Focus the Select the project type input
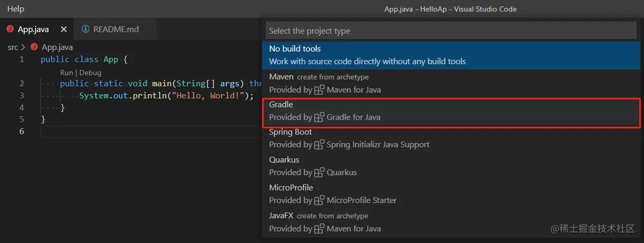Viewport: 644px width, 243px height. 452,31
